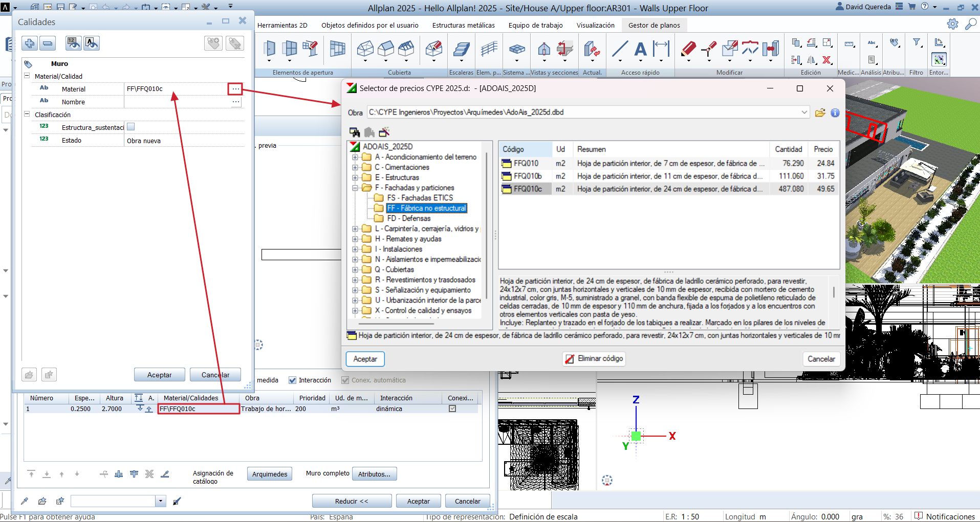
Task: Click the remove (minus) icon in Calidades
Action: (48, 43)
